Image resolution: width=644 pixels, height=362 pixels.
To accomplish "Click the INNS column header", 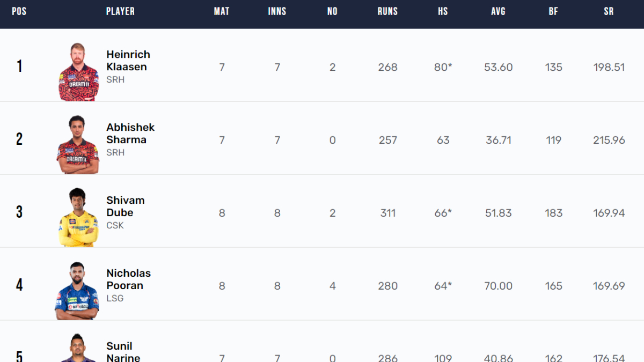I will point(277,11).
